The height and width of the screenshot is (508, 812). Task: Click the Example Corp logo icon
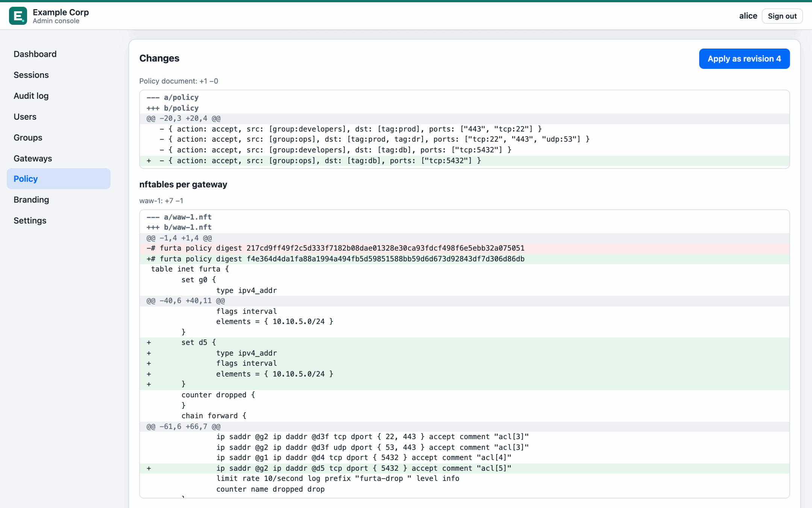18,16
